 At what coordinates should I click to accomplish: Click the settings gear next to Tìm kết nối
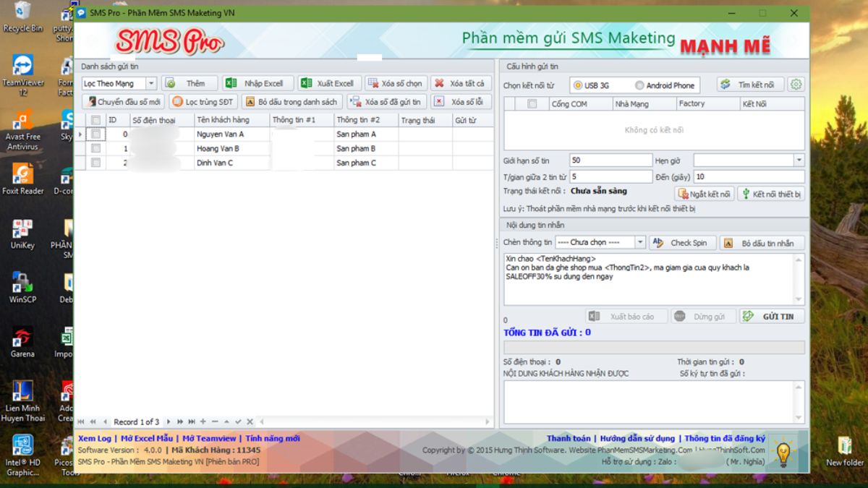click(x=796, y=85)
